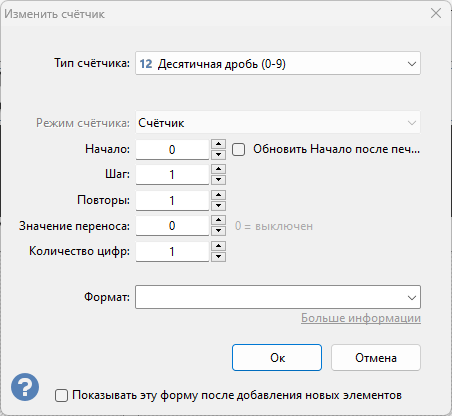Increase the Повторы value with up arrow
The width and height of the screenshot is (452, 416).
(218, 195)
